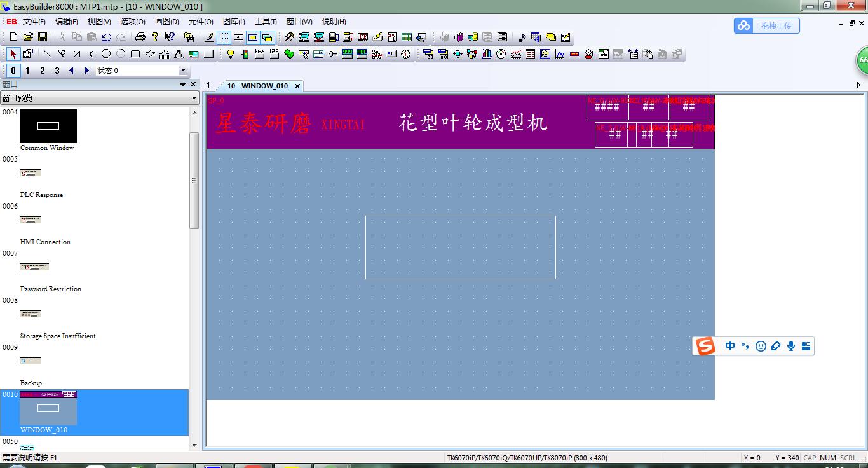Open the 工具(T) menu
Image resolution: width=868 pixels, height=468 pixels.
(x=266, y=22)
